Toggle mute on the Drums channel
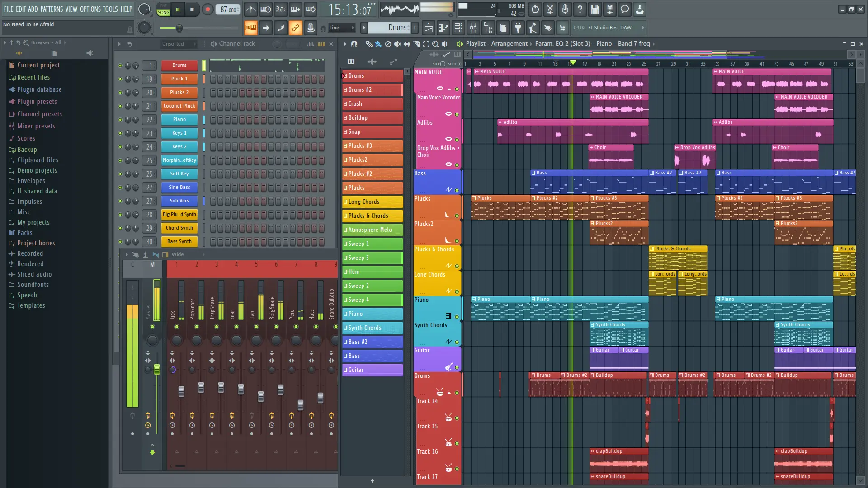Image resolution: width=868 pixels, height=488 pixels. [x=120, y=65]
